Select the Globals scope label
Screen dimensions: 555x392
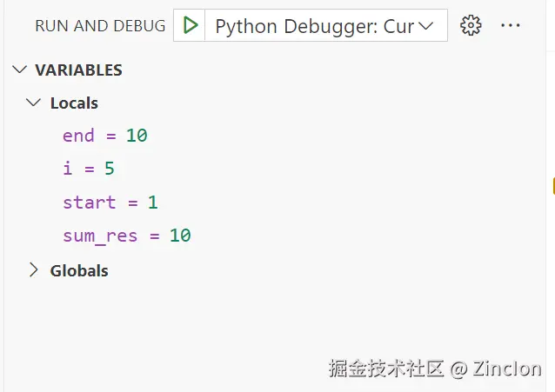click(79, 270)
